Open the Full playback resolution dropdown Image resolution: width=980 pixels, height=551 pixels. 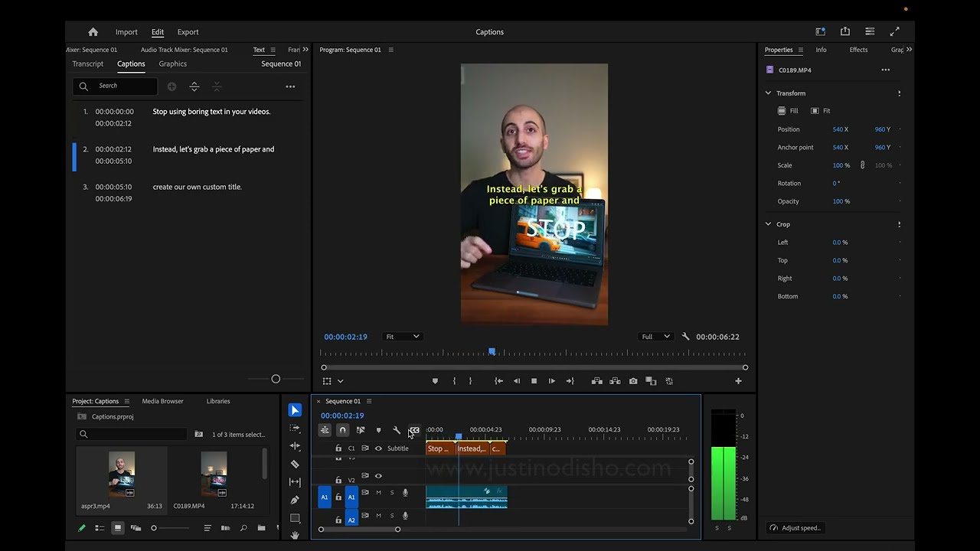[655, 337]
